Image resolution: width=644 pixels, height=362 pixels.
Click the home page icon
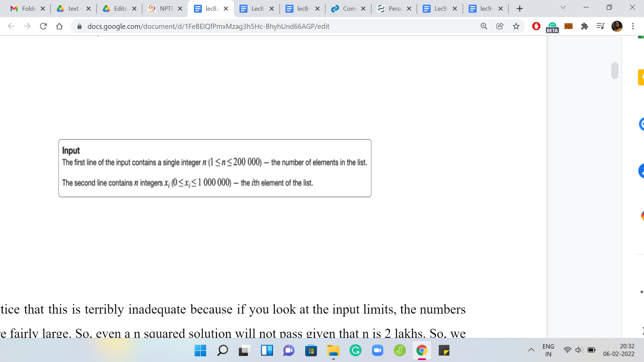pos(59,26)
